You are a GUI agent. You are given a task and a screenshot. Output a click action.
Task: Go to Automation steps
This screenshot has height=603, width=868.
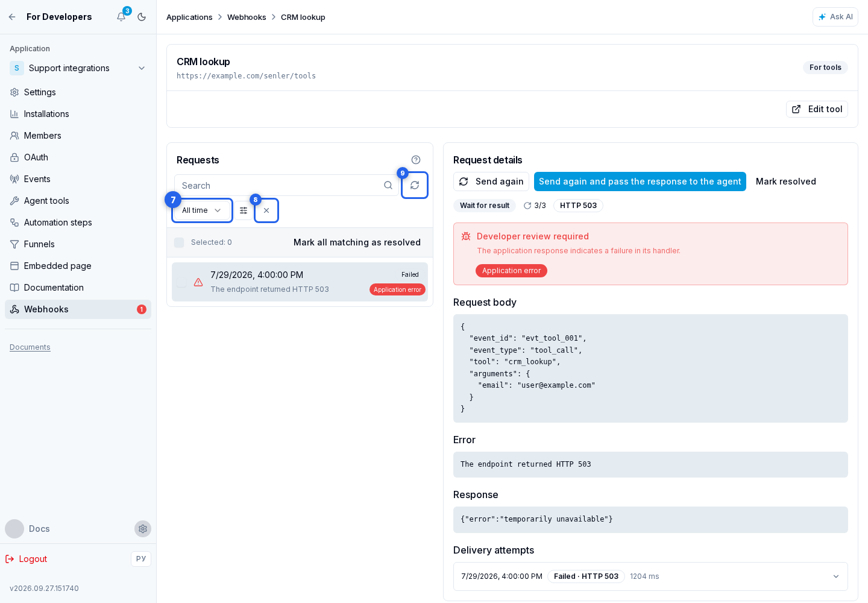point(78,223)
